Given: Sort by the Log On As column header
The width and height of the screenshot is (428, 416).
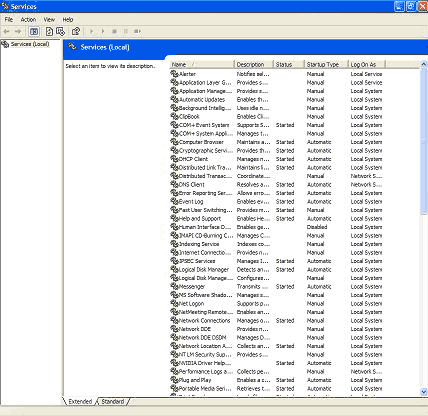Looking at the screenshot, I should (x=367, y=65).
